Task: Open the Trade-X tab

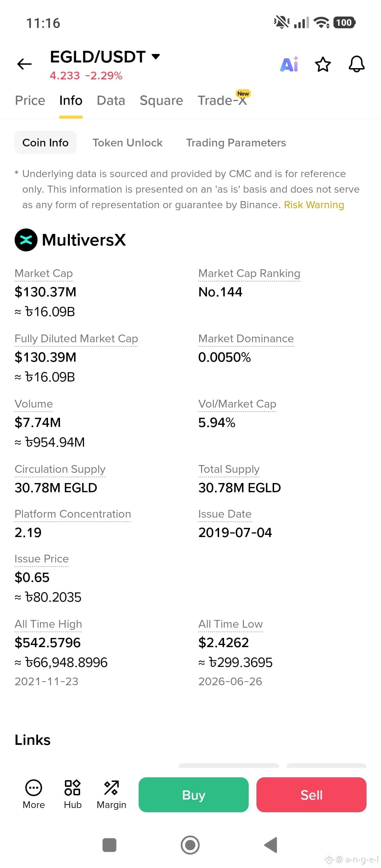Action: point(222,101)
